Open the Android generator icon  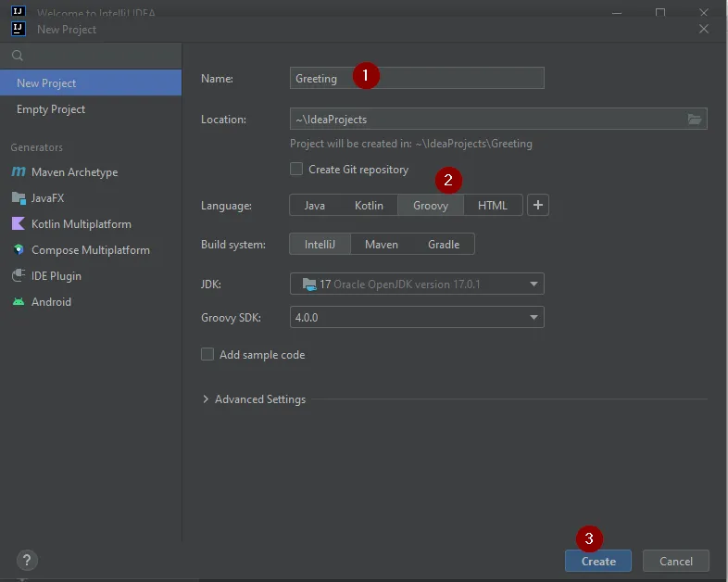19,302
